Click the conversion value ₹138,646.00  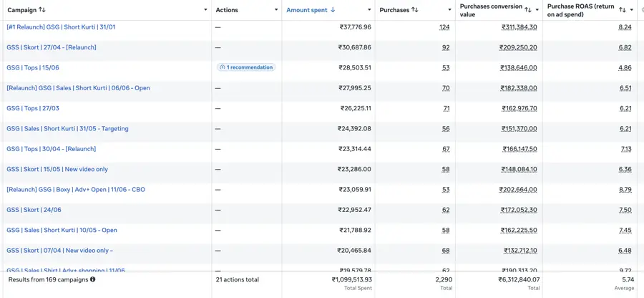tap(518, 68)
